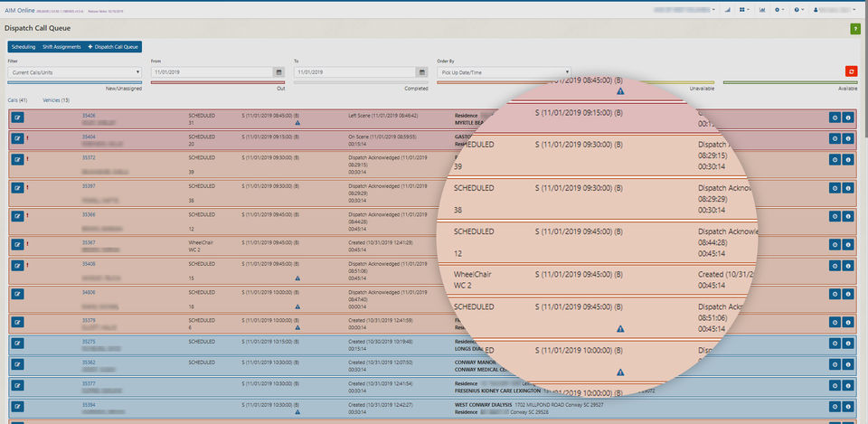Select the Calls (41) tab
The height and width of the screenshot is (424, 868).
tap(17, 100)
